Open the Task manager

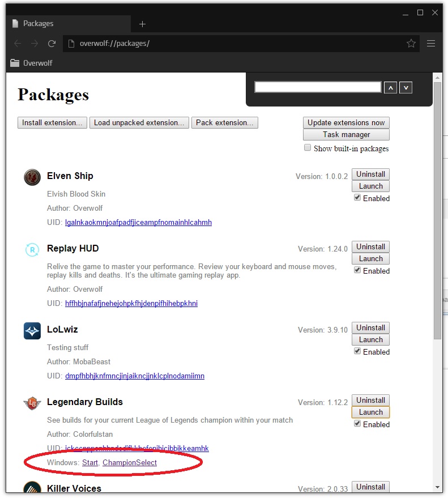click(x=347, y=135)
